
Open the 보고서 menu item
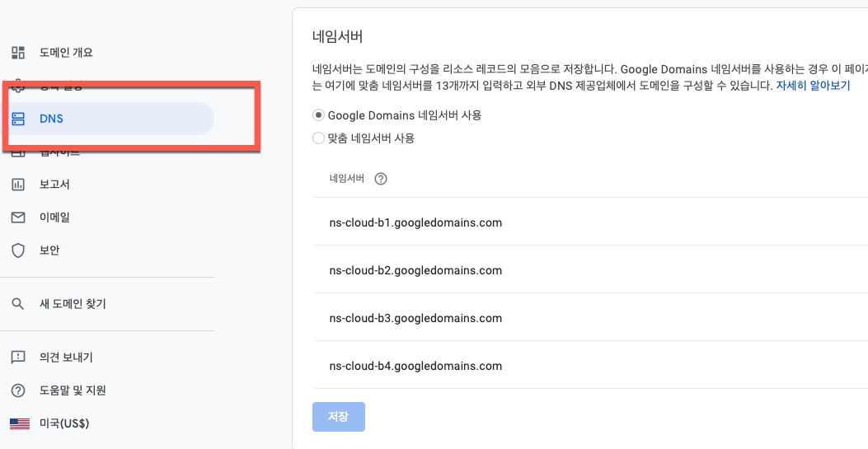(54, 185)
